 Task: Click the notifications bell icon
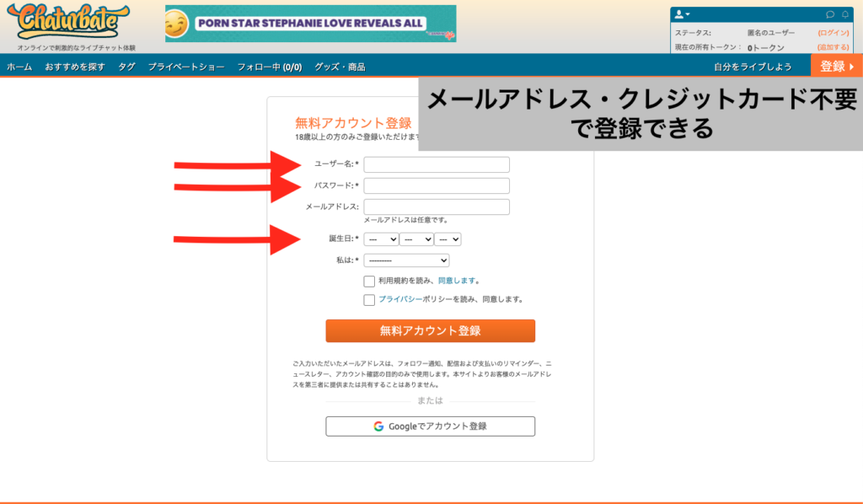point(846,14)
